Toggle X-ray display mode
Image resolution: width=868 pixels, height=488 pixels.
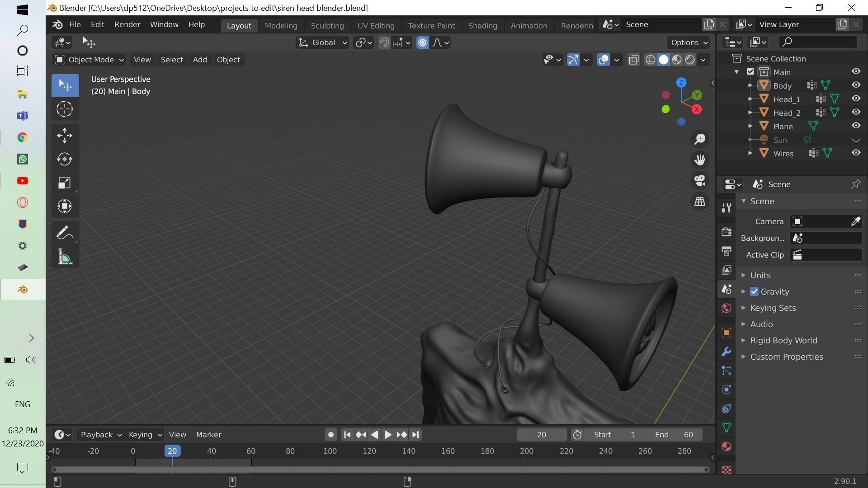(x=634, y=60)
